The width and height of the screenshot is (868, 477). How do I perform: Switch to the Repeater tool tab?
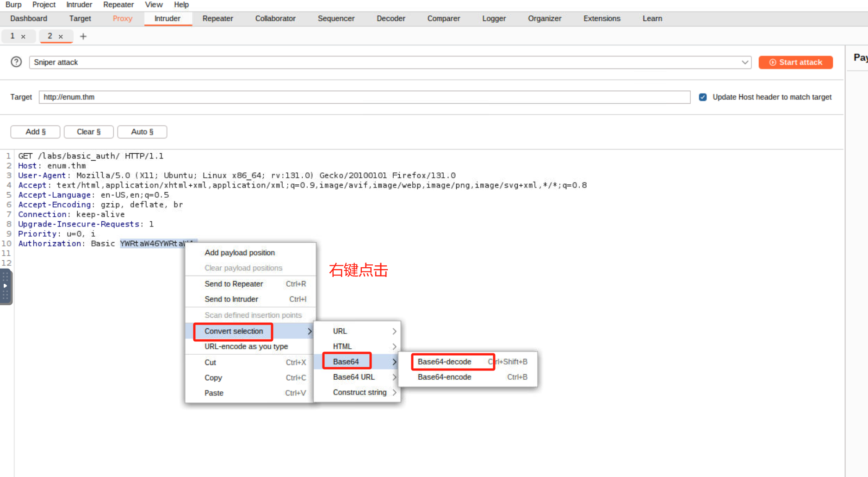pos(218,19)
